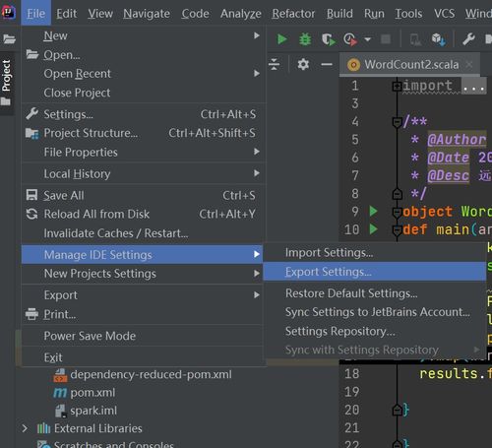Click the run gutter arrow on line 10
Screen dimensions: 492x448
tap(373, 228)
